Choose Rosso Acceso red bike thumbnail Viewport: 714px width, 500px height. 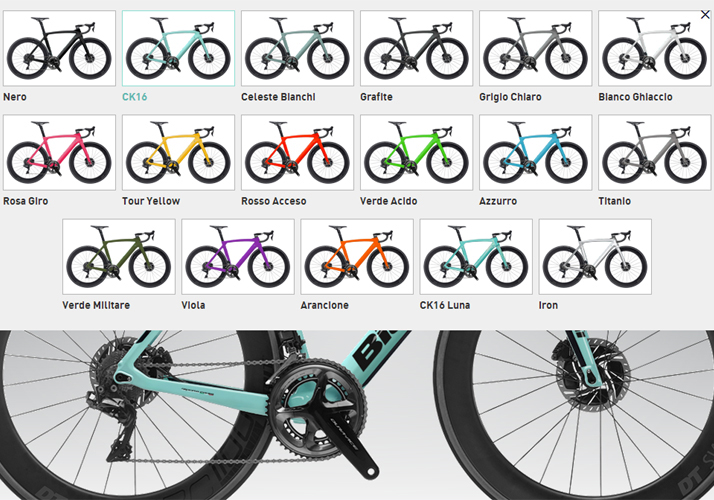coord(297,153)
